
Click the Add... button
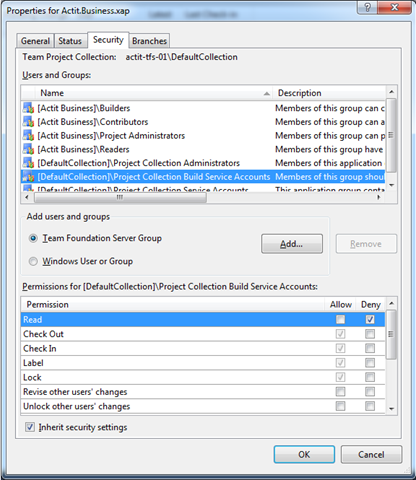tap(292, 244)
